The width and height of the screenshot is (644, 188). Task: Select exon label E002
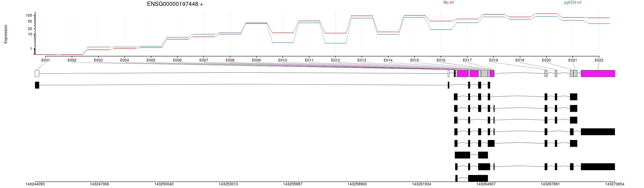coord(72,60)
